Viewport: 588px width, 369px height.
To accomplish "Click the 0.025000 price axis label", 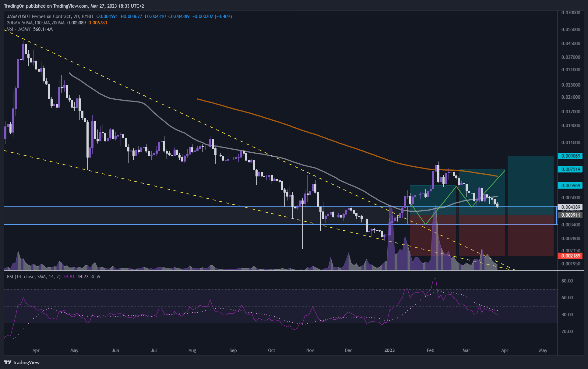I will point(571,85).
